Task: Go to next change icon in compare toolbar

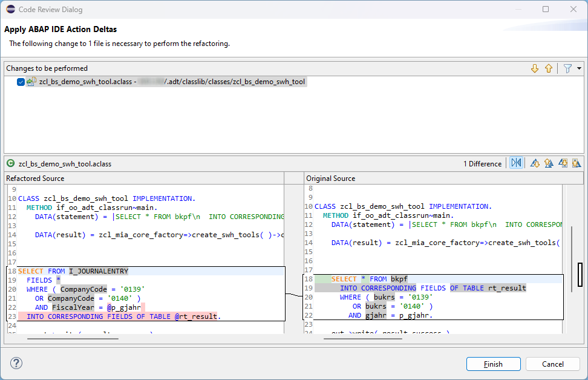Action: [x=563, y=163]
